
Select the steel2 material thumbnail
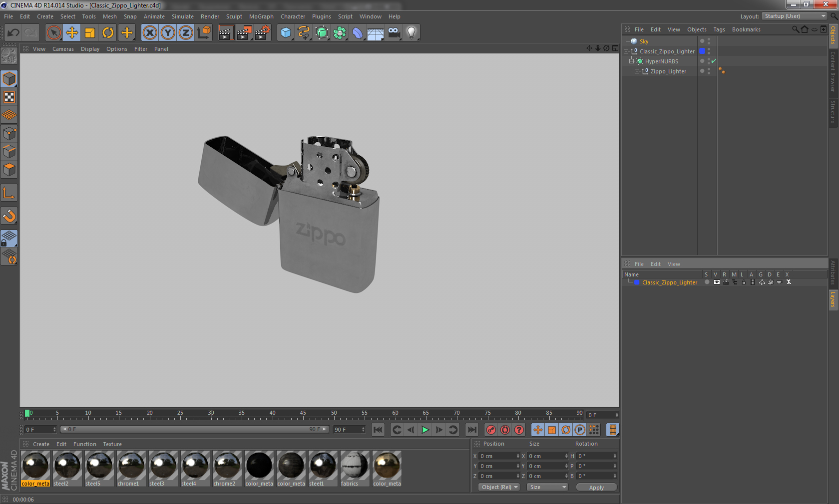[x=67, y=469]
